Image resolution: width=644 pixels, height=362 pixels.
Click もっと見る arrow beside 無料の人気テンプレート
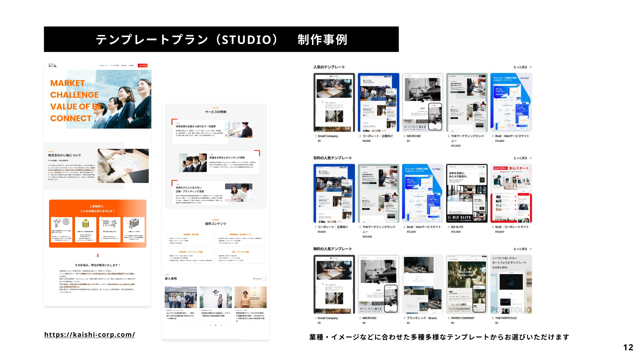(x=530, y=249)
